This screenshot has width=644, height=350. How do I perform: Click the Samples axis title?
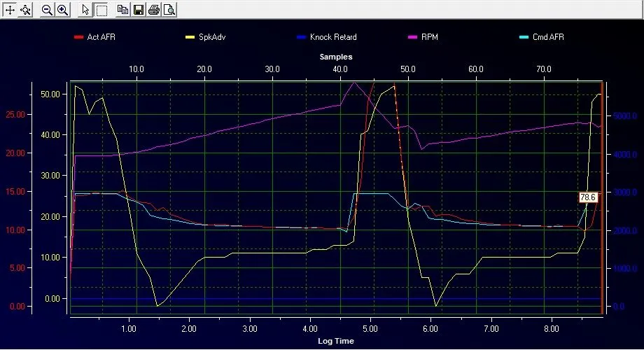coord(336,56)
